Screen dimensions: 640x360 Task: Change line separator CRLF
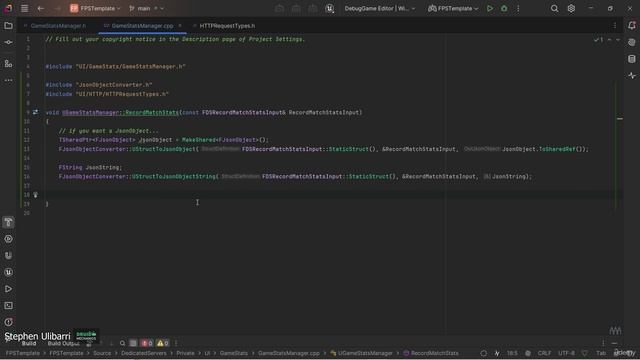[x=544, y=353]
